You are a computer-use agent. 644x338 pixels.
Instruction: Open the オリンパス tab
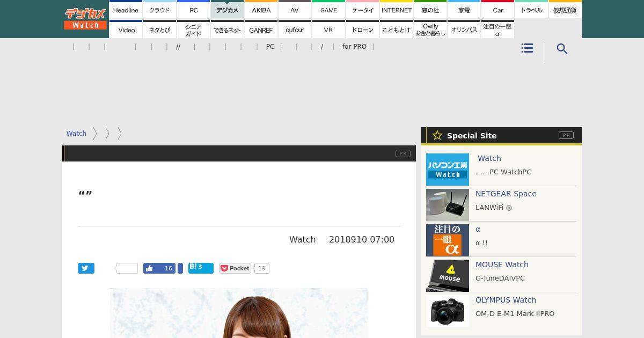pos(464,30)
